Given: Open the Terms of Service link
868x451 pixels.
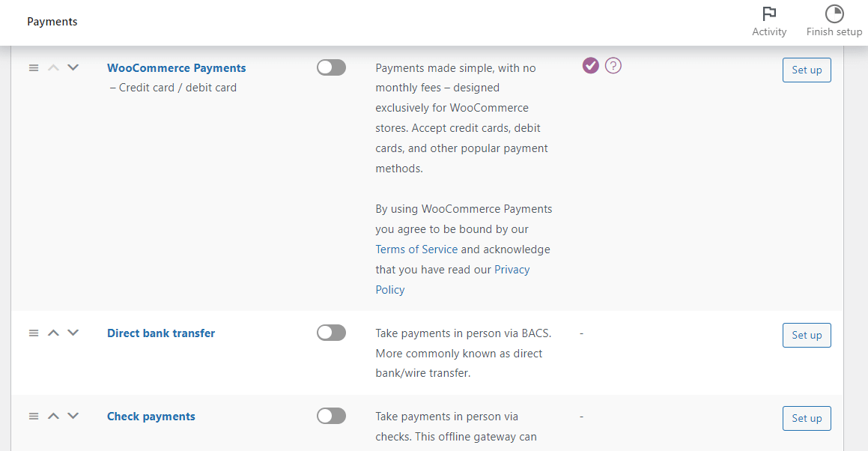Looking at the screenshot, I should click(416, 249).
